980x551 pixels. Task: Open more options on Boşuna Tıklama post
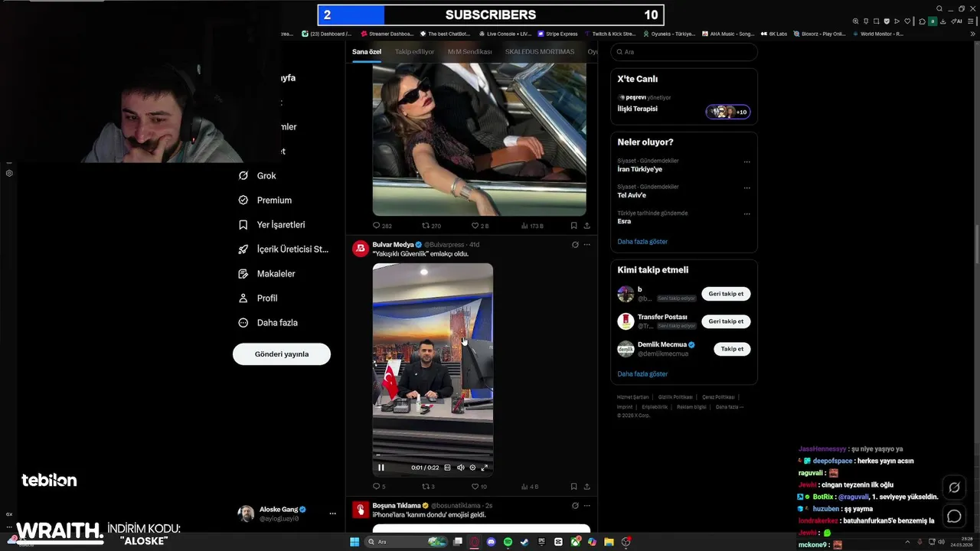pyautogui.click(x=587, y=506)
